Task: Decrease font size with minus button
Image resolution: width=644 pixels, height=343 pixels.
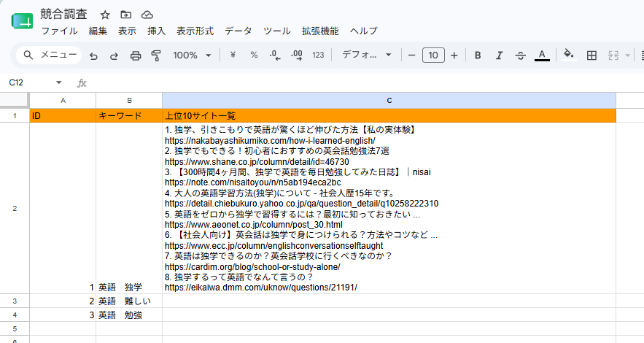Action: [411, 55]
